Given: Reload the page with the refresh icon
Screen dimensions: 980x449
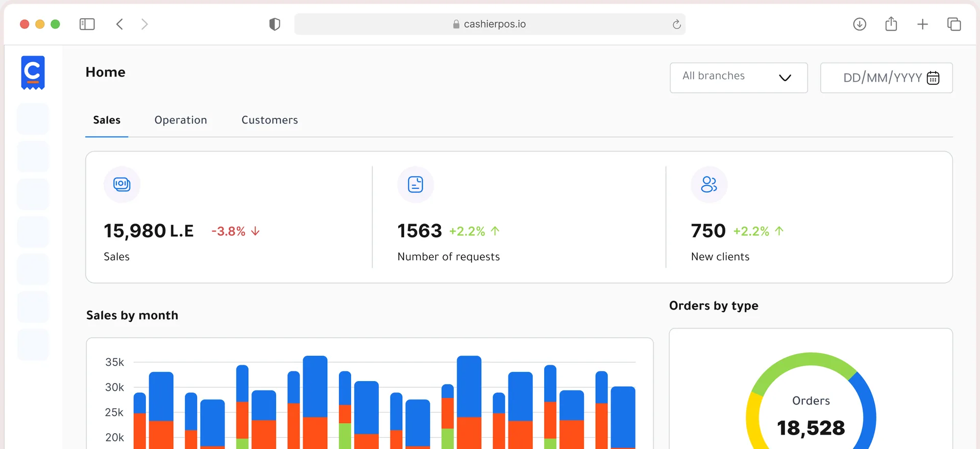Looking at the screenshot, I should tap(676, 24).
